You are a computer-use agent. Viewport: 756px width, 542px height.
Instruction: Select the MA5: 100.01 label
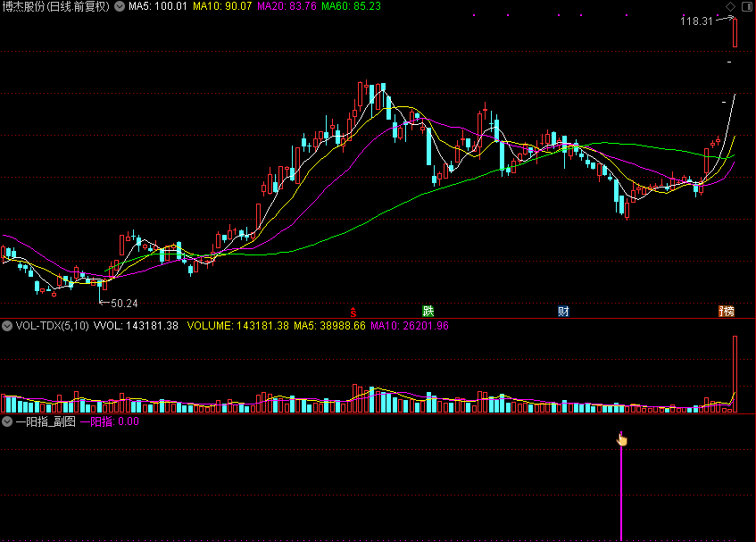[x=158, y=6]
